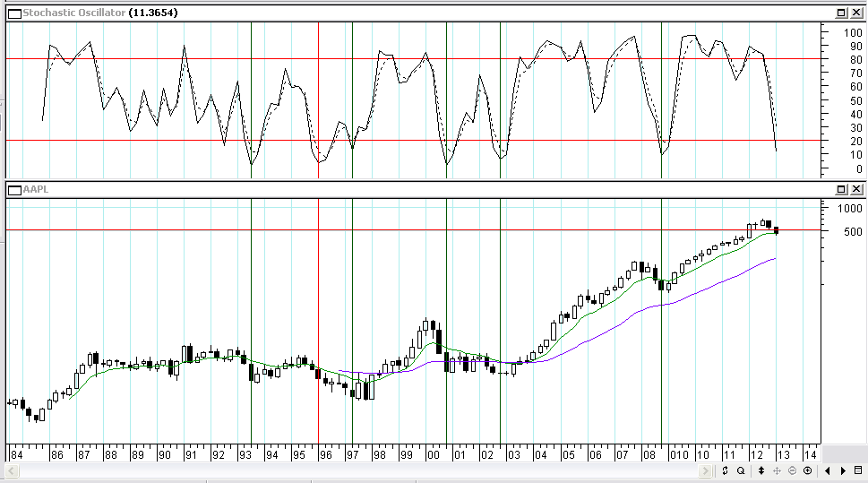Maximize the Stochastic Oscillator pane

pos(841,13)
